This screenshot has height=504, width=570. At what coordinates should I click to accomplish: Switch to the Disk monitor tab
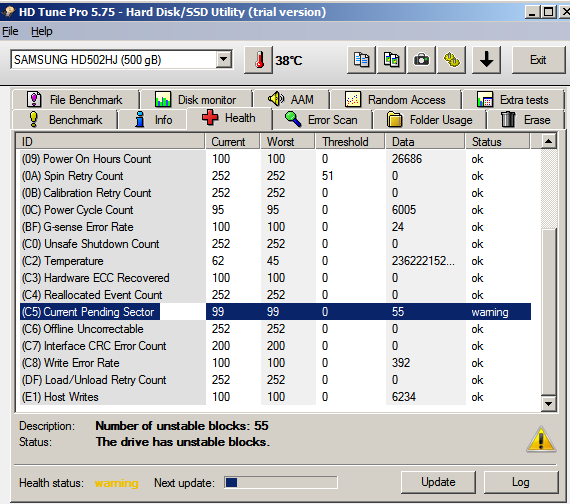[x=196, y=99]
